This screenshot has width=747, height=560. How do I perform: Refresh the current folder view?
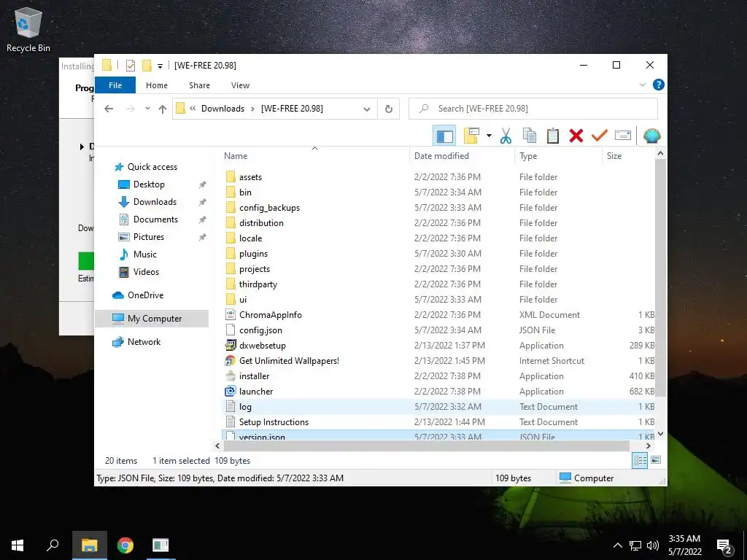coord(389,109)
